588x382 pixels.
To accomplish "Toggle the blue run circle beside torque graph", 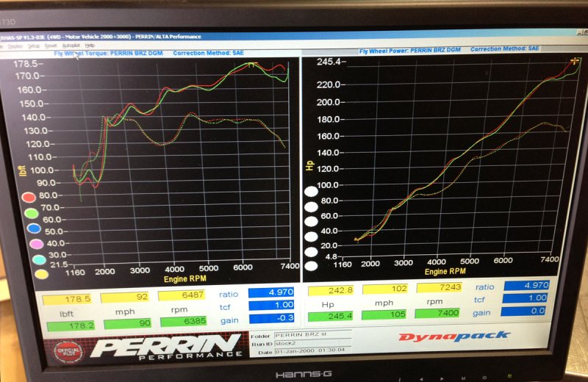I will (x=33, y=228).
